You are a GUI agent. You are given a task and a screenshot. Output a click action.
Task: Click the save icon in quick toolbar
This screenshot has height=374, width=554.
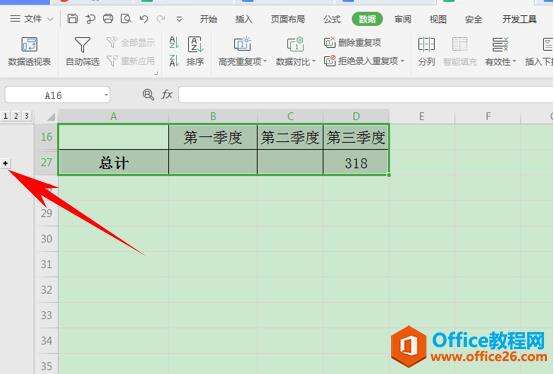tap(72, 19)
